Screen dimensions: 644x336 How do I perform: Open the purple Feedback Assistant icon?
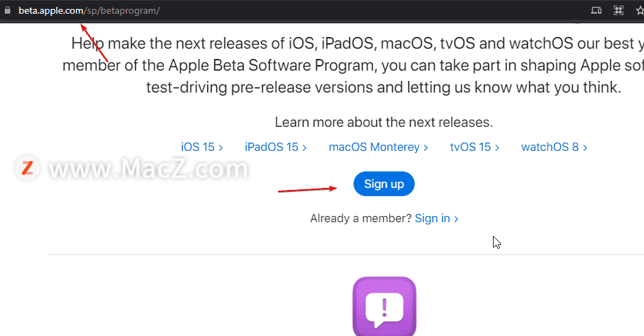coord(384,307)
